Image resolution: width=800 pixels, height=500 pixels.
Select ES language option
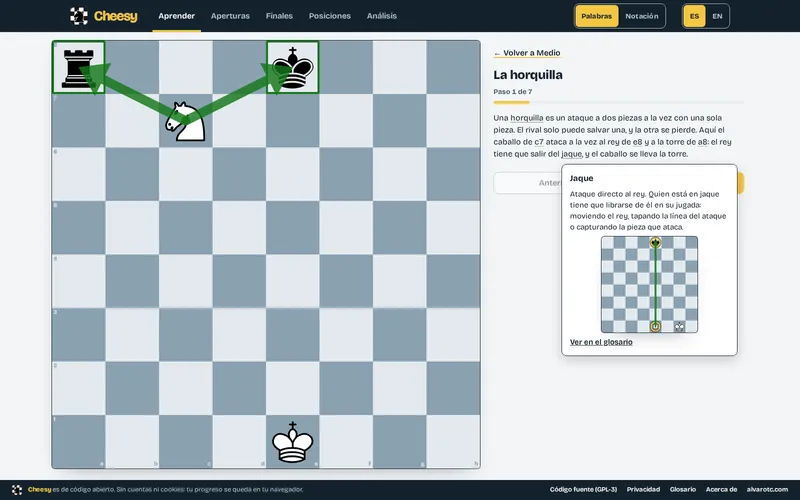694,16
